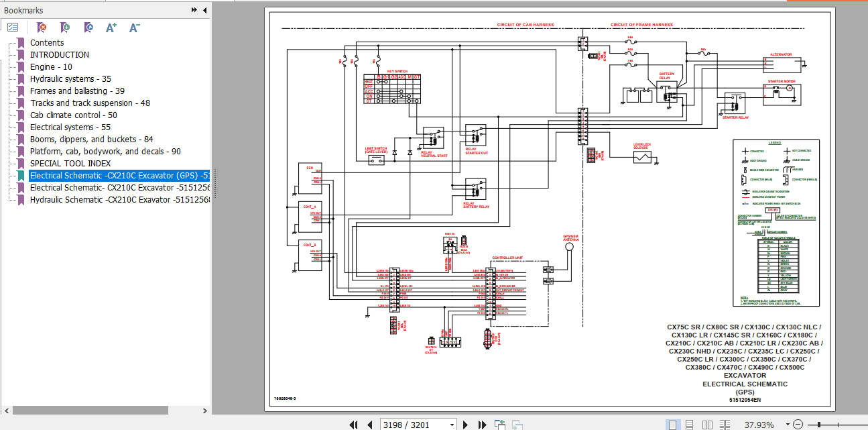The image size is (868, 430).
Task: Open Booms, dippers, and buckets - 84
Action: [x=92, y=140]
